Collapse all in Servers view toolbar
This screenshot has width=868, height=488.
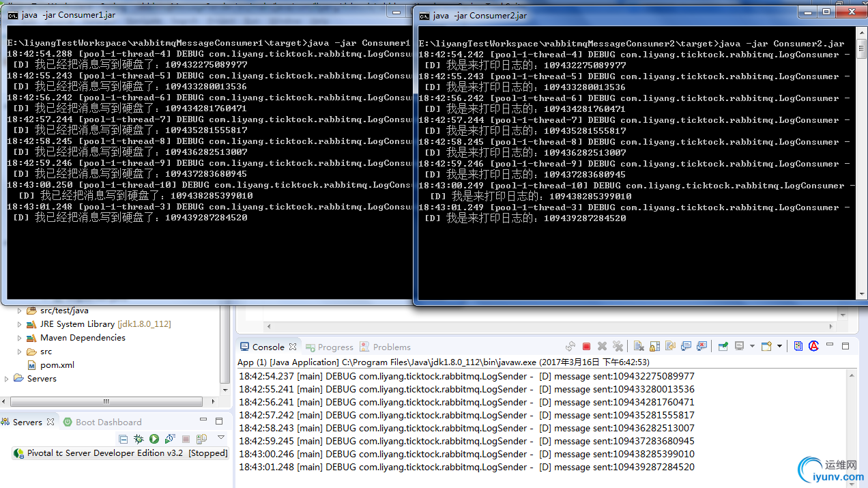[123, 439]
